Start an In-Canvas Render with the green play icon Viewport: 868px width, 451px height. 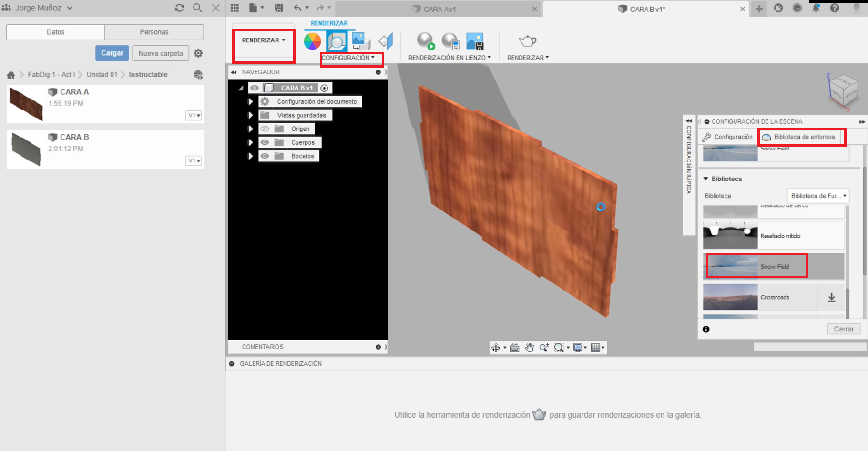(x=425, y=41)
